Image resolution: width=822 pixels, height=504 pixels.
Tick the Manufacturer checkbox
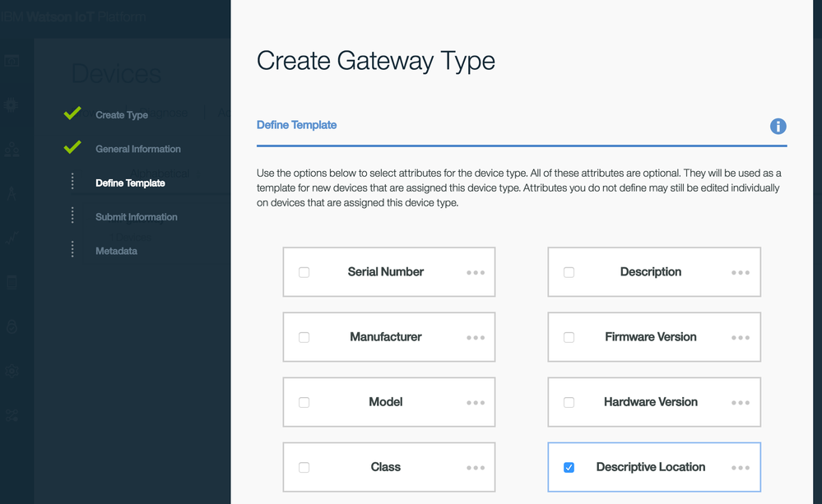click(304, 337)
